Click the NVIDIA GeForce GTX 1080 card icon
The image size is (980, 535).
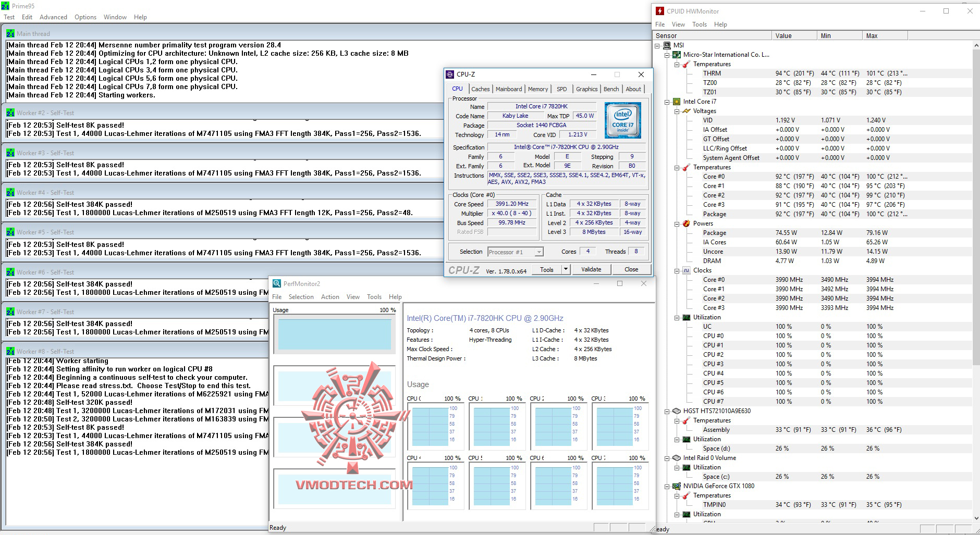(677, 486)
